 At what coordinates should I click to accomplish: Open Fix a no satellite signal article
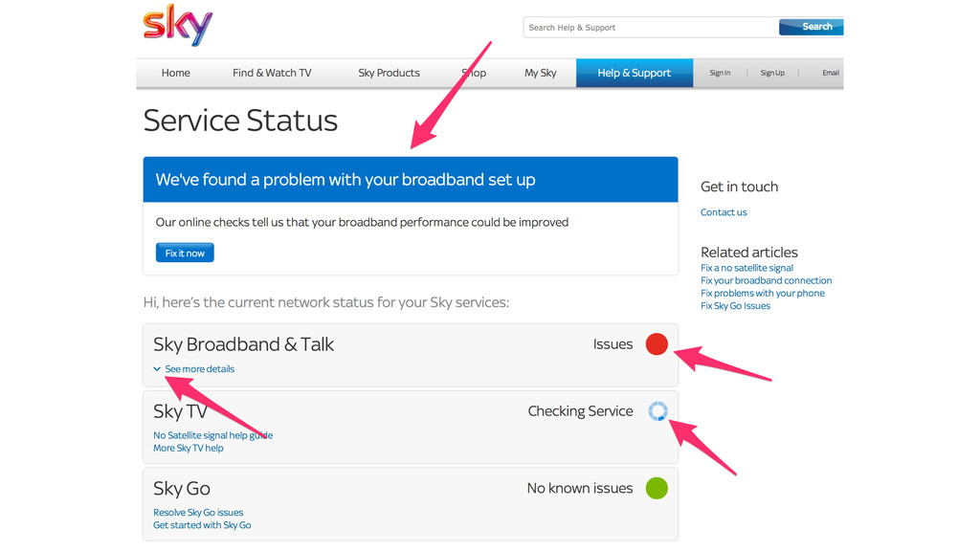[x=746, y=268]
